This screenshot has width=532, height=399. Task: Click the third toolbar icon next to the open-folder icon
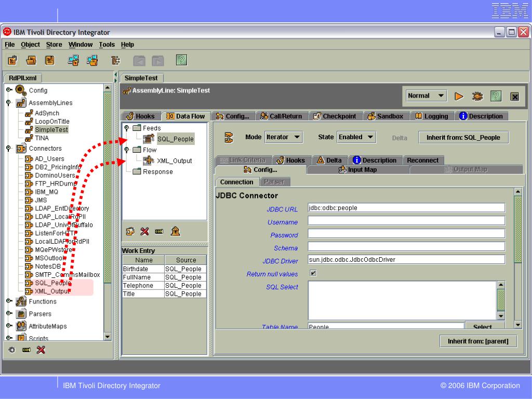pos(49,60)
